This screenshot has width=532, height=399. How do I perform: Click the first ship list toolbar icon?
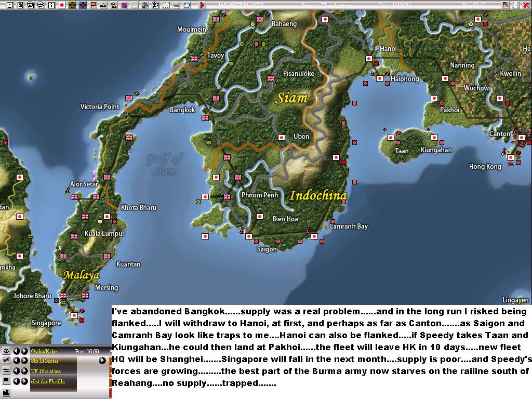coord(31,5)
